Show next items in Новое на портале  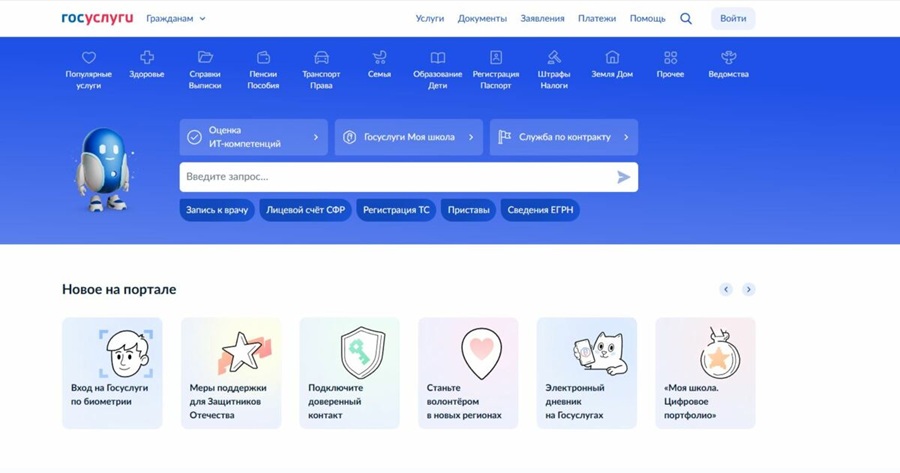pos(748,289)
